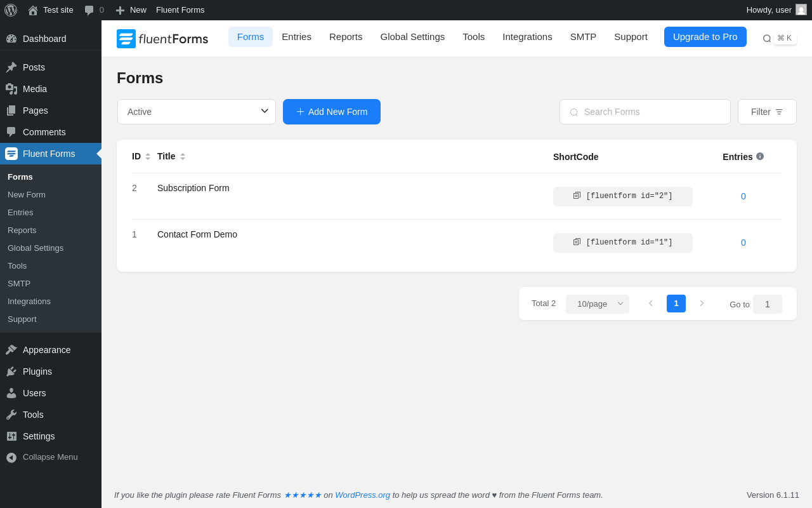Sort forms by ID column

(x=148, y=156)
